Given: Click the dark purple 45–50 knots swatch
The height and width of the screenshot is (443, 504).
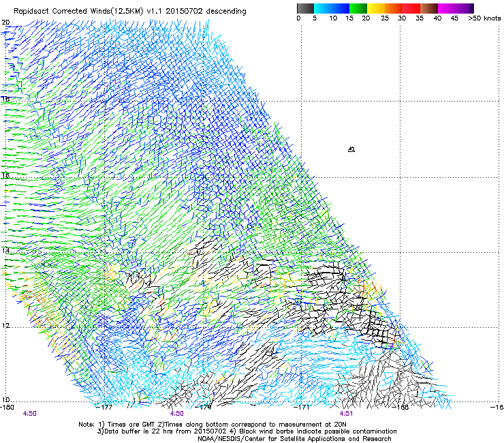Looking at the screenshot, I should tap(464, 8).
